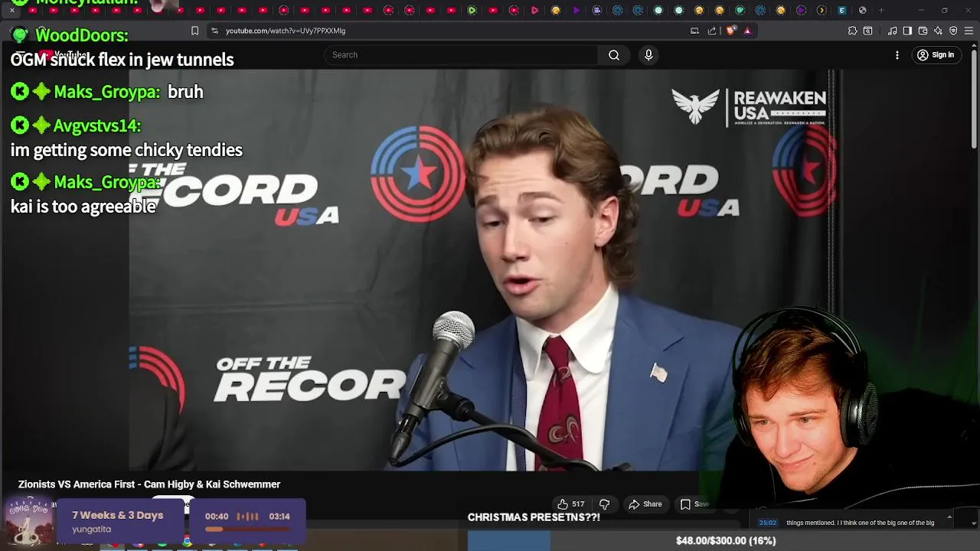The image size is (980, 551).
Task: Click the donation goal bar $48.00/$300.00
Action: pos(724,541)
